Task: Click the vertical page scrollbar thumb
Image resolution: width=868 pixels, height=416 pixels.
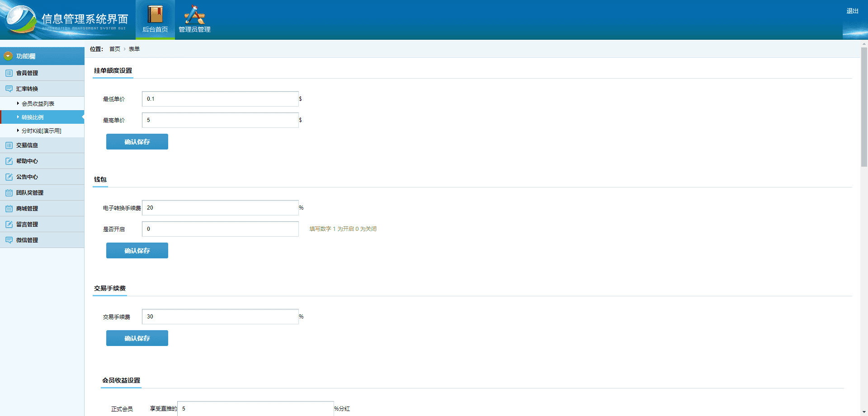Action: click(864, 106)
